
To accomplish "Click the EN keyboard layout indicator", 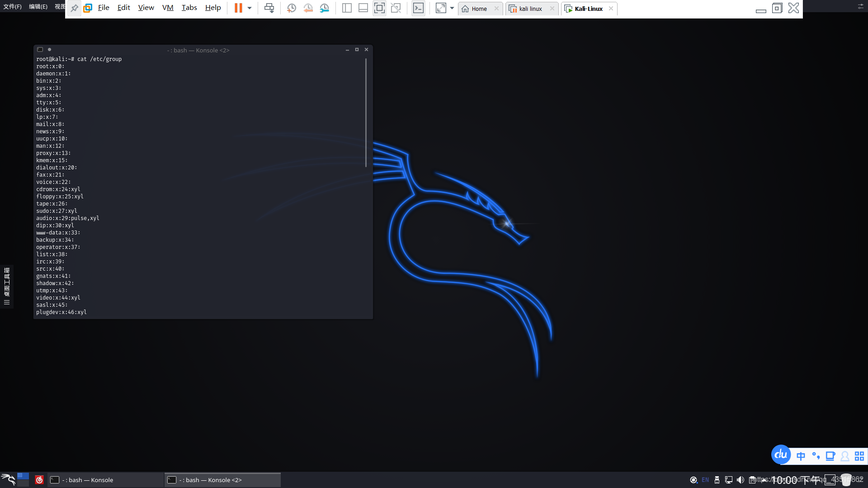I will pos(705,480).
